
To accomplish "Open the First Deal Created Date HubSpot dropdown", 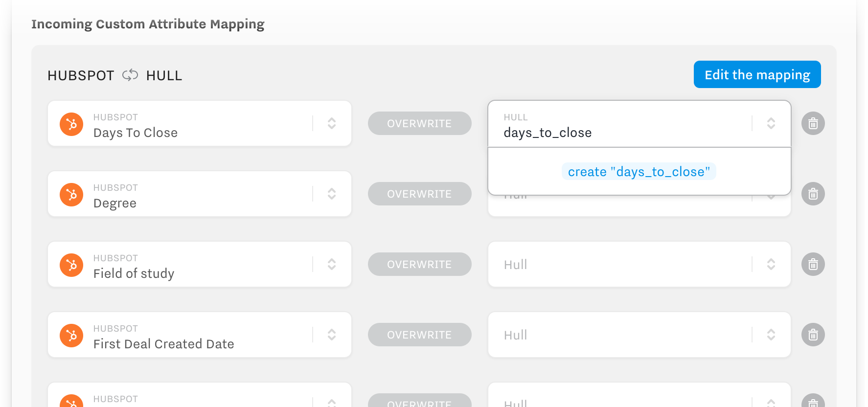I will (331, 335).
